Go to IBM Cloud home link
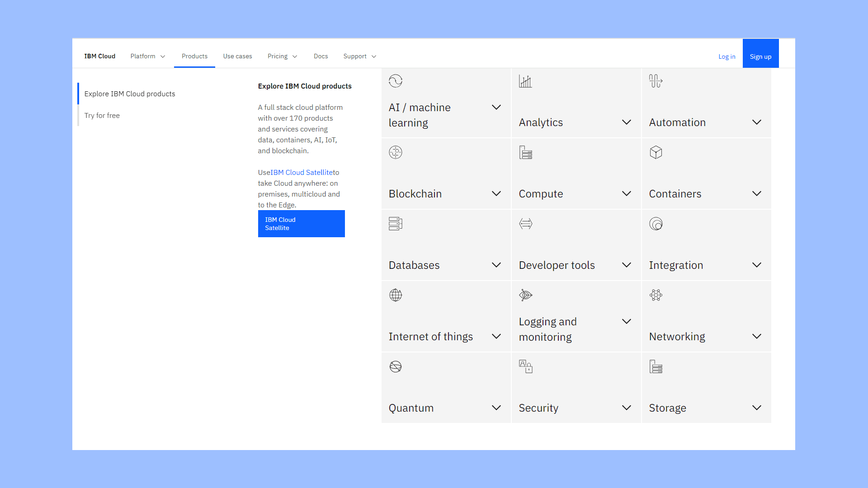The height and width of the screenshot is (488, 868). click(x=99, y=56)
